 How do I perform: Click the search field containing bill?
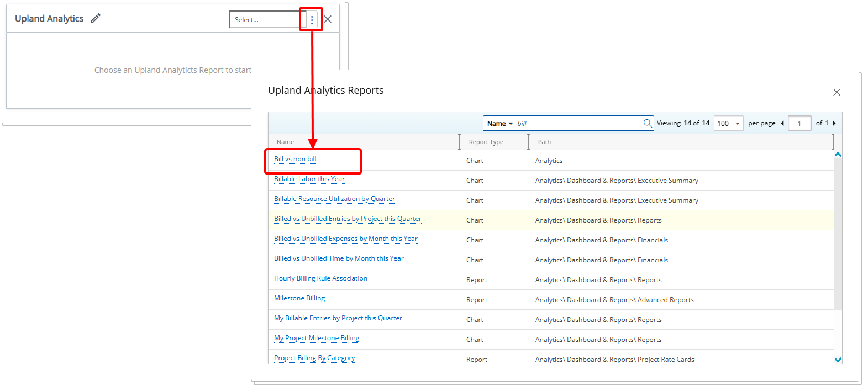[578, 124]
